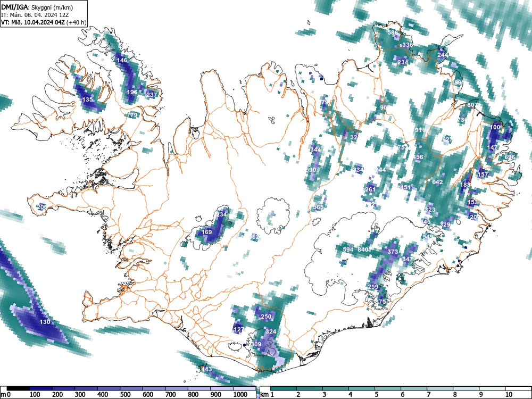532x399 pixels.
Task: Click the visibility value 451
Action: [x=405, y=187]
